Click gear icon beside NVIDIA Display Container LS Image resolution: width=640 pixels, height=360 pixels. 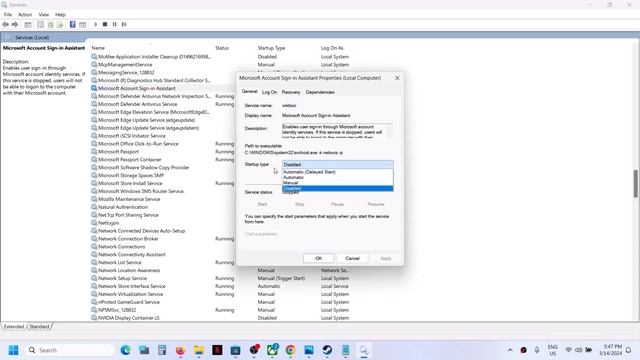94,318
